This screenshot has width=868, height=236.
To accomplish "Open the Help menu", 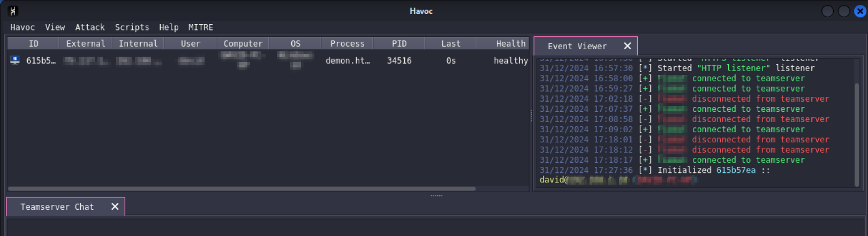I will (169, 27).
